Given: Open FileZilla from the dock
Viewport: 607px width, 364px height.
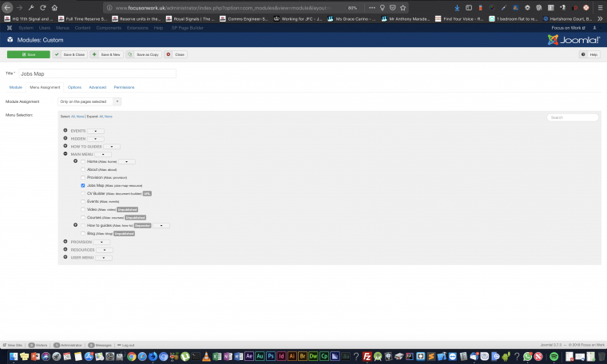Looking at the screenshot, I should click(367, 356).
